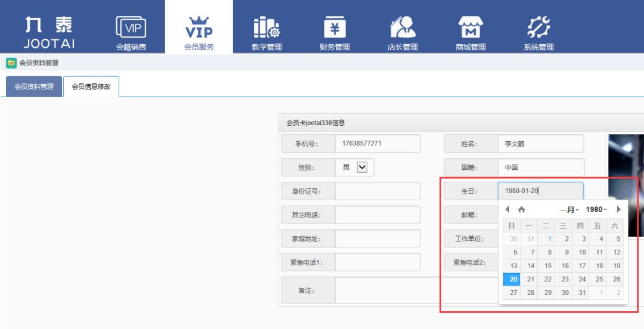644x329 pixels.
Task: Open the 财务管理 yen module
Action: coord(335,33)
